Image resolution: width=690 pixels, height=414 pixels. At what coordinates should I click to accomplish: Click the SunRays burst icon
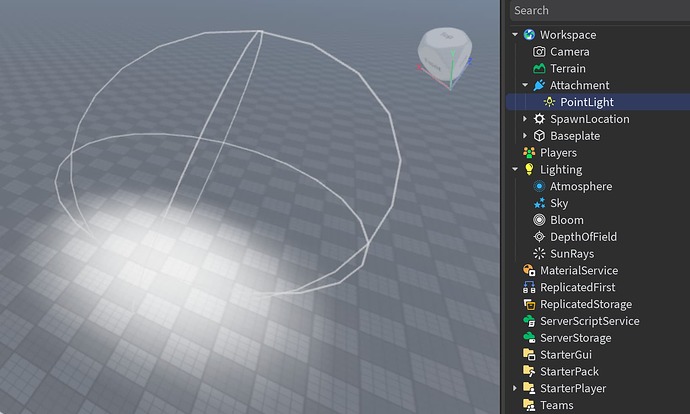click(539, 253)
